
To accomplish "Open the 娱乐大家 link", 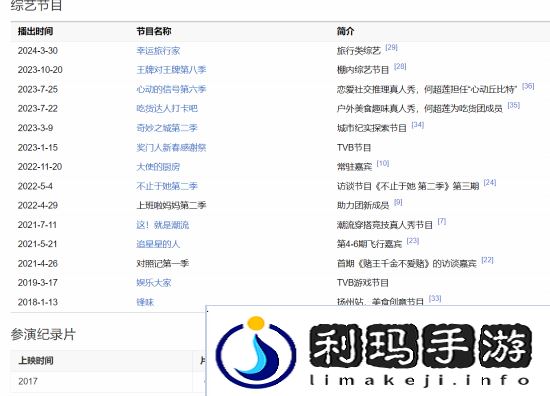I will point(154,283).
